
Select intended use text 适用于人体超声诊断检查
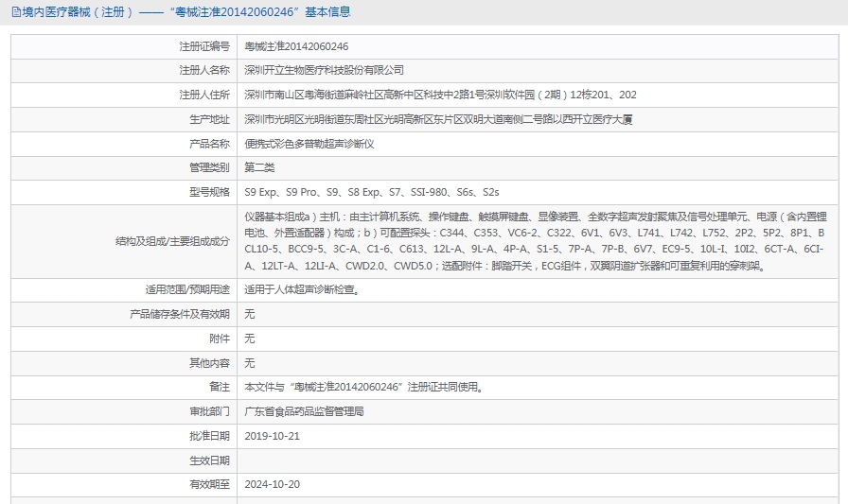(302, 289)
